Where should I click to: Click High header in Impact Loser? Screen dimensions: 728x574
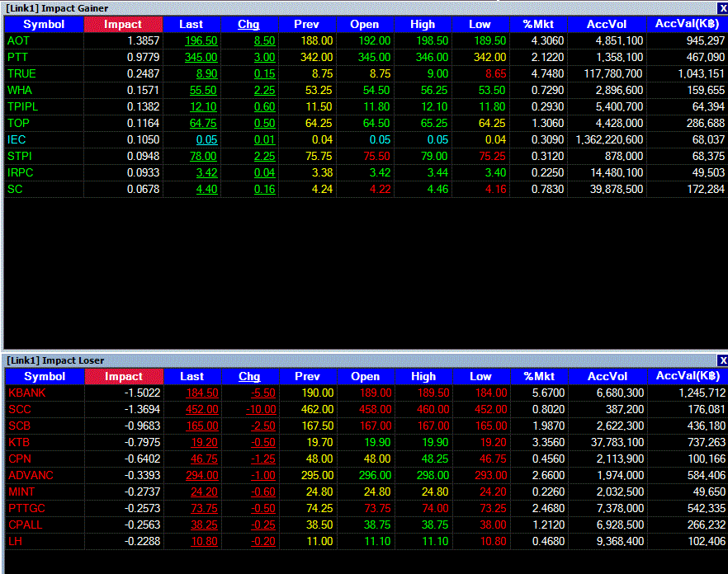pos(423,376)
